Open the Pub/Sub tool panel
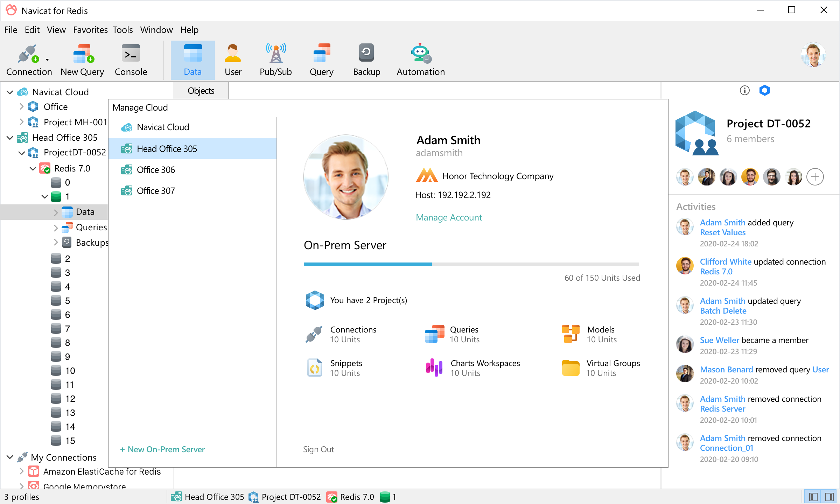This screenshot has width=840, height=504. pos(274,59)
